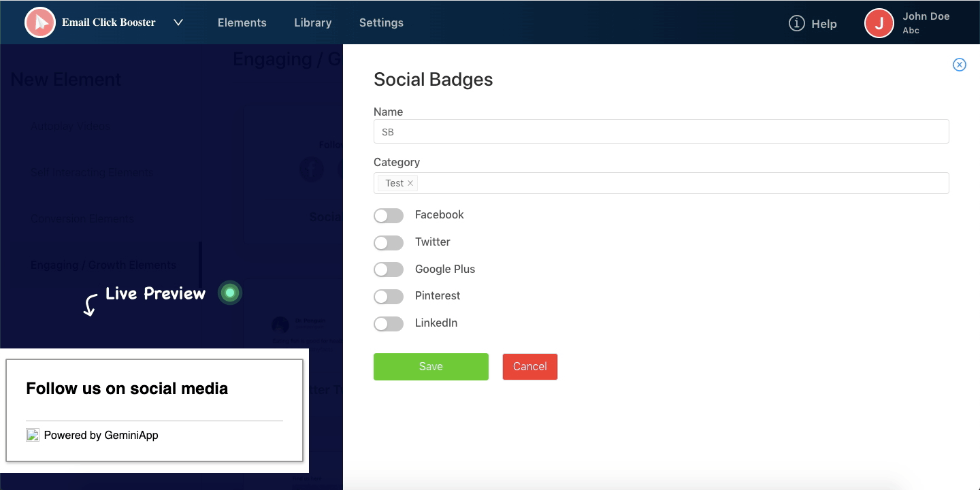The width and height of the screenshot is (980, 490).
Task: Enable the Pinterest badge switch
Action: click(389, 297)
